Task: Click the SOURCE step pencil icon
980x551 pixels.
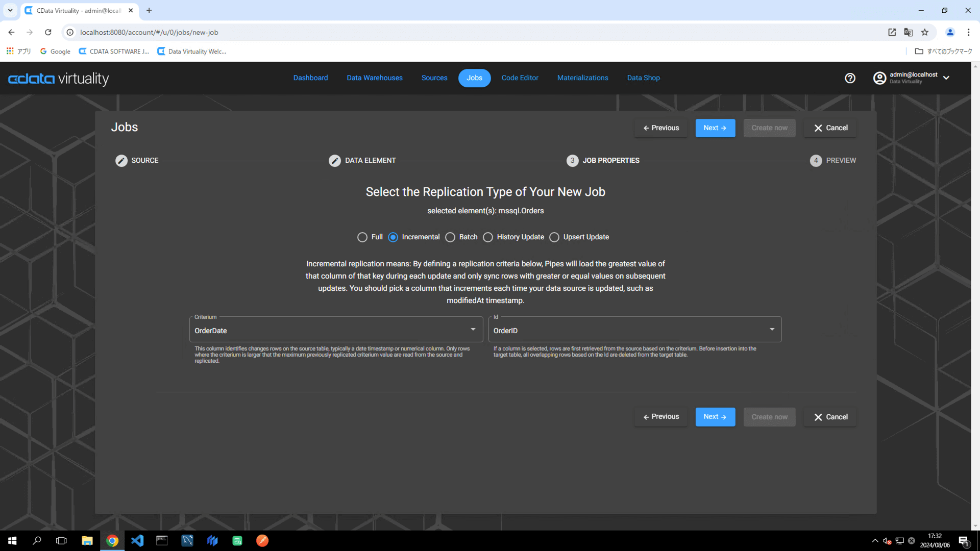Action: pyautogui.click(x=121, y=161)
